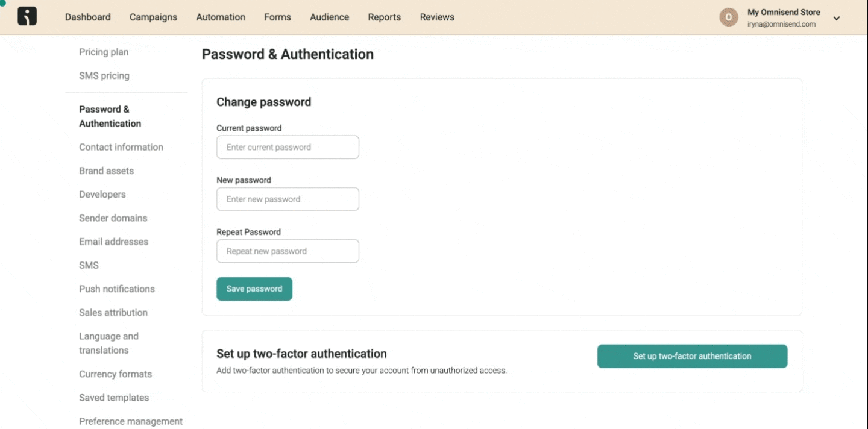The image size is (868, 429).
Task: Open the Audience menu
Action: point(329,17)
